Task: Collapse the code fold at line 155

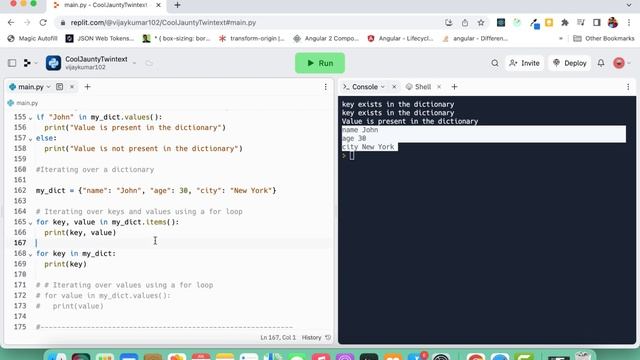Action: (x=31, y=118)
